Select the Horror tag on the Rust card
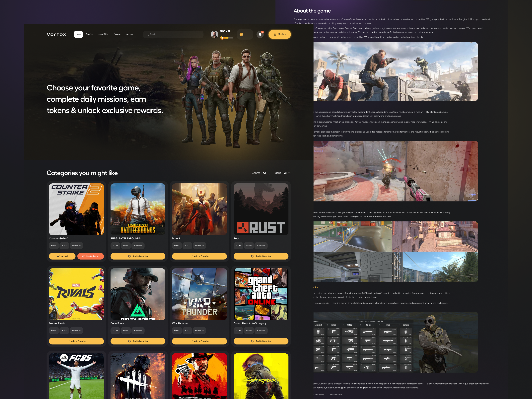This screenshot has width=532, height=399. click(x=238, y=246)
